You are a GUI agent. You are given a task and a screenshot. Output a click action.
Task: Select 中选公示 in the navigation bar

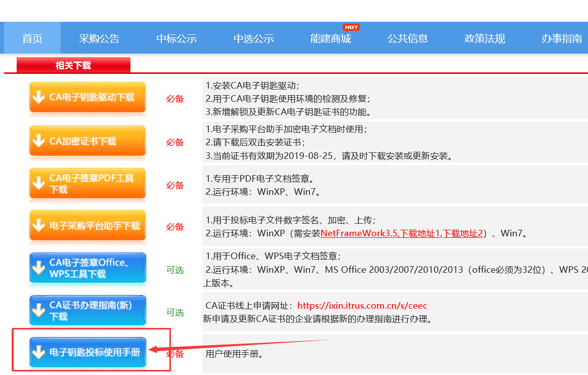pyautogui.click(x=253, y=39)
